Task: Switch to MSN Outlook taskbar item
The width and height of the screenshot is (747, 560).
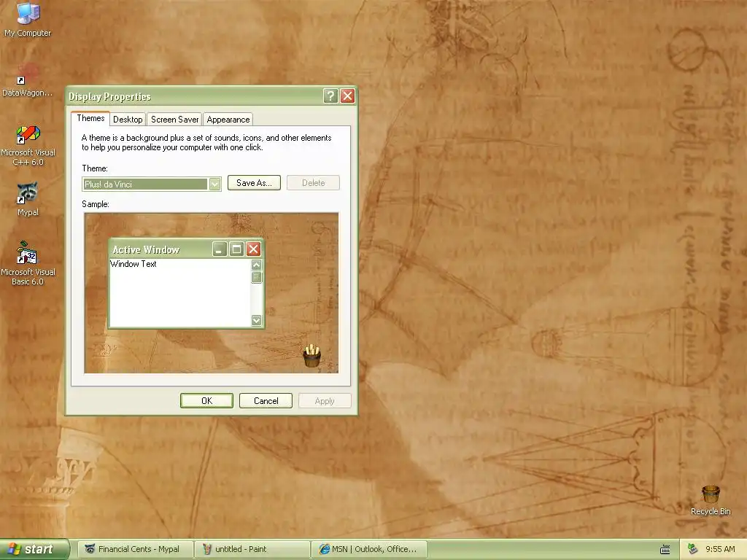Action: point(369,549)
